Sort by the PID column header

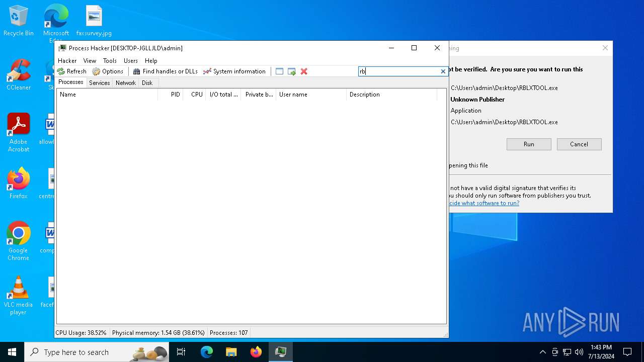pos(170,95)
